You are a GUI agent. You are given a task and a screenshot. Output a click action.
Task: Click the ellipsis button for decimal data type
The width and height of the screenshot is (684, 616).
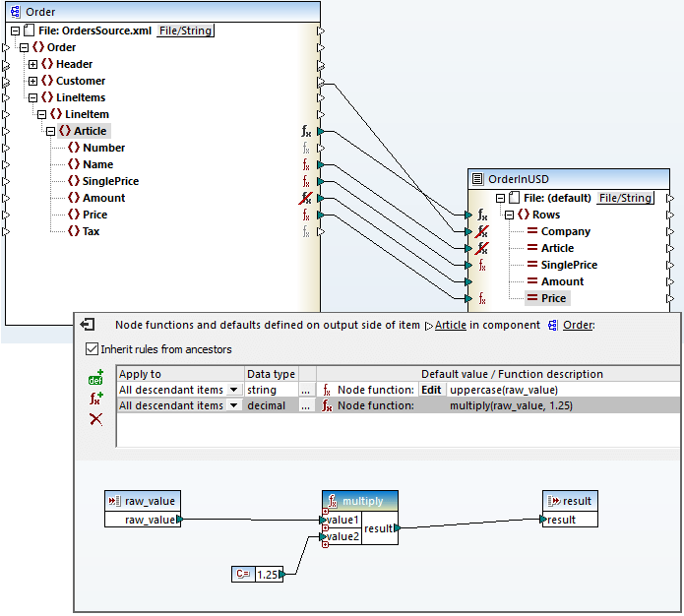[x=307, y=405]
